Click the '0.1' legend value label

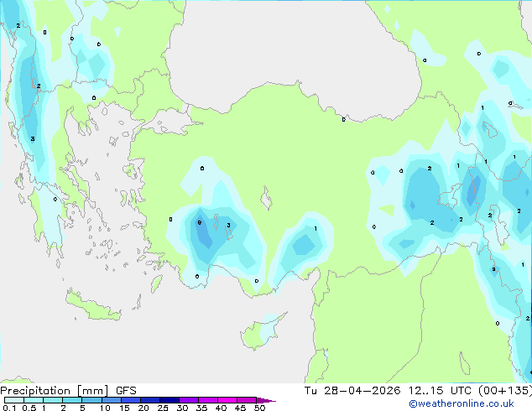[x=9, y=408]
